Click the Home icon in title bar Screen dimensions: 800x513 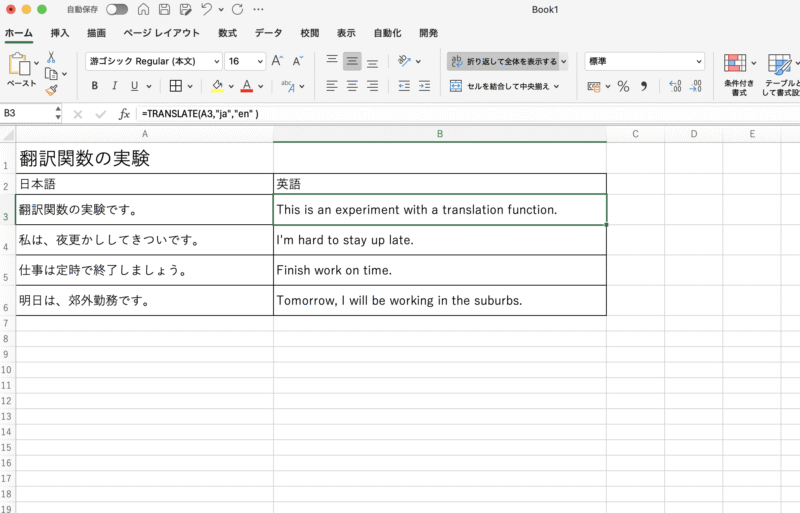pos(142,9)
